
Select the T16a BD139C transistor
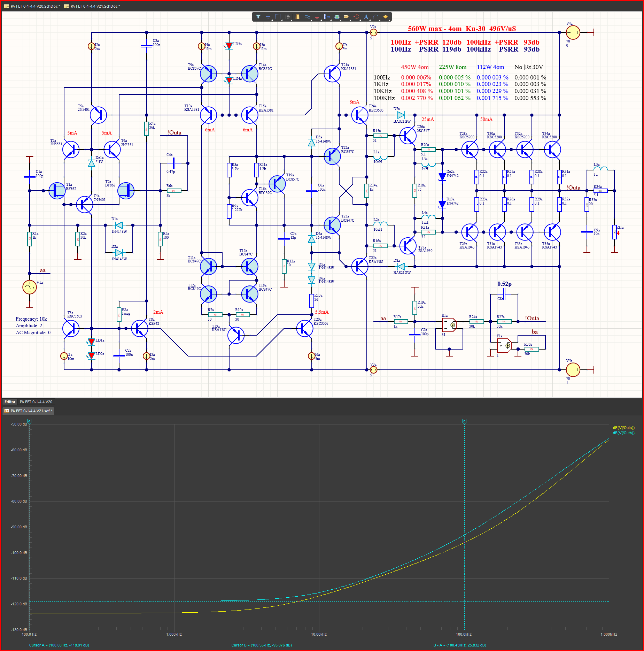coord(250,198)
